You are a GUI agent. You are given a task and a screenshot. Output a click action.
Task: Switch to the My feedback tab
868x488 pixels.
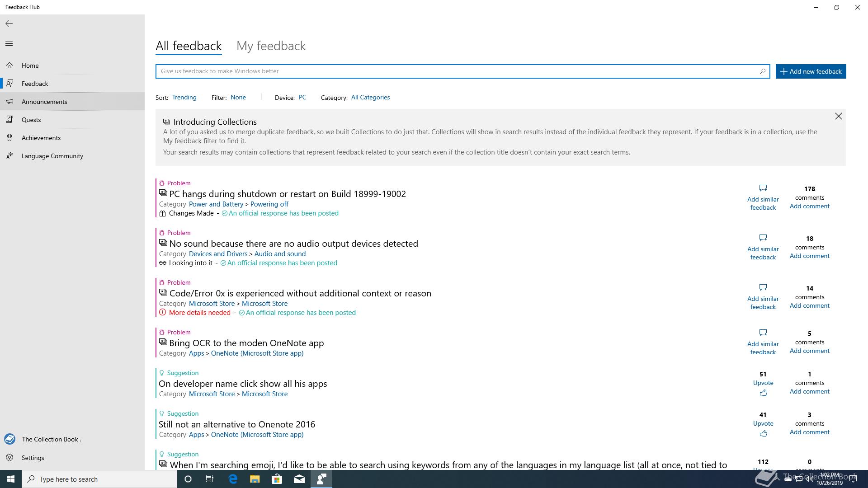point(271,46)
